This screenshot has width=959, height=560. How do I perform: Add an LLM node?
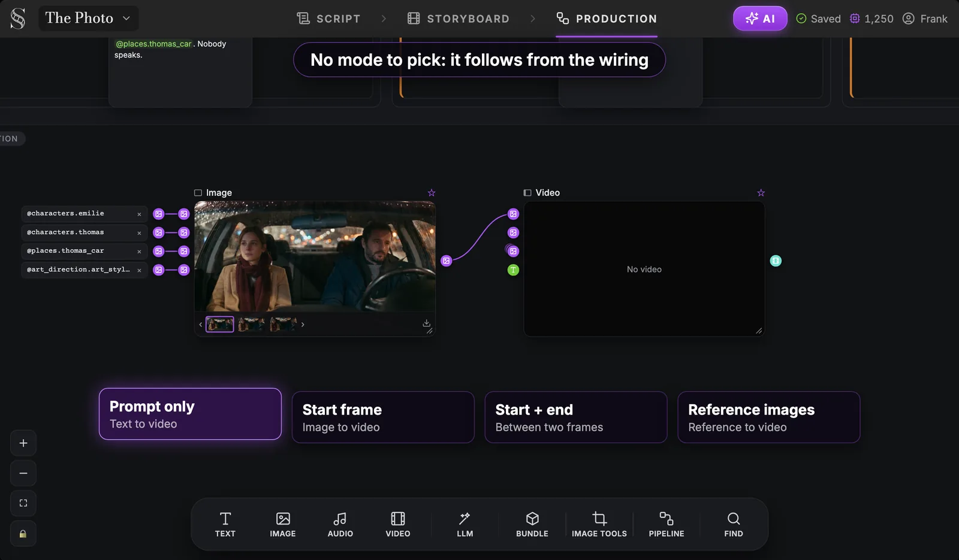tap(465, 524)
